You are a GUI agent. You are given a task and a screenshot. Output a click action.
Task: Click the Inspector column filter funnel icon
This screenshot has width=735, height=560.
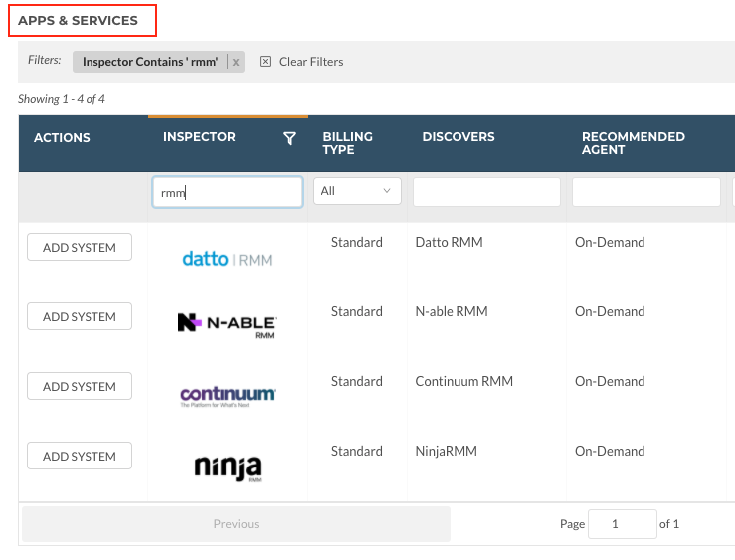289,138
